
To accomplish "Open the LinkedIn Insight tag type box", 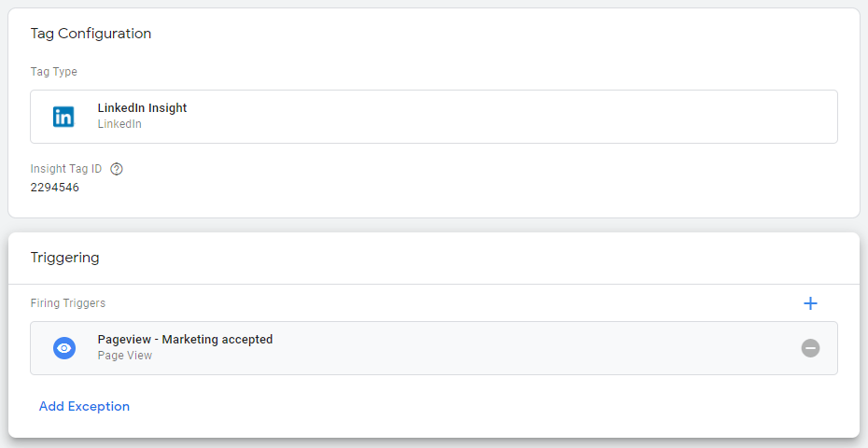I will [x=467, y=117].
